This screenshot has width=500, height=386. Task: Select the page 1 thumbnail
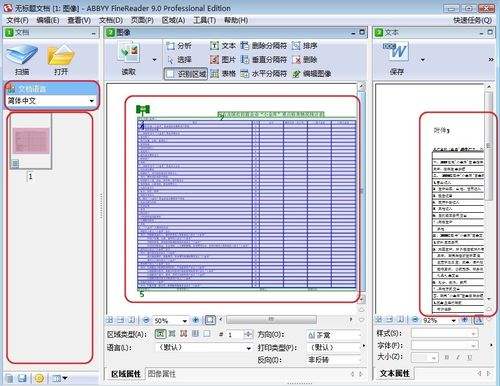(31, 142)
